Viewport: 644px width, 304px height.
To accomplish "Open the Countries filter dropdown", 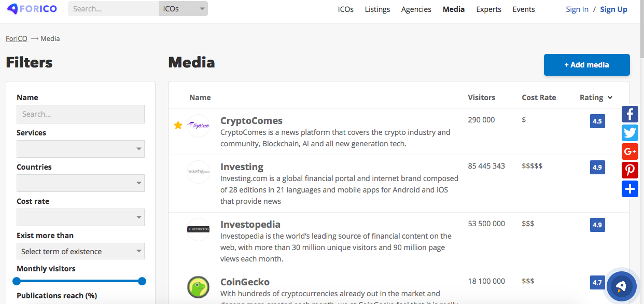I will [80, 183].
